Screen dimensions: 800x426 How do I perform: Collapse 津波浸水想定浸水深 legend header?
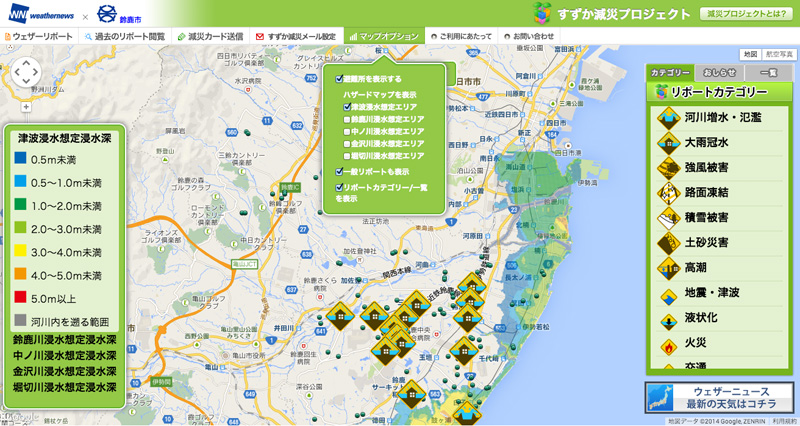65,138
